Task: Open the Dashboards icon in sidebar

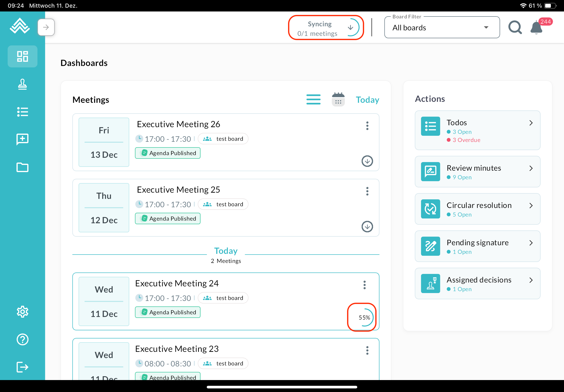Action: pyautogui.click(x=22, y=56)
